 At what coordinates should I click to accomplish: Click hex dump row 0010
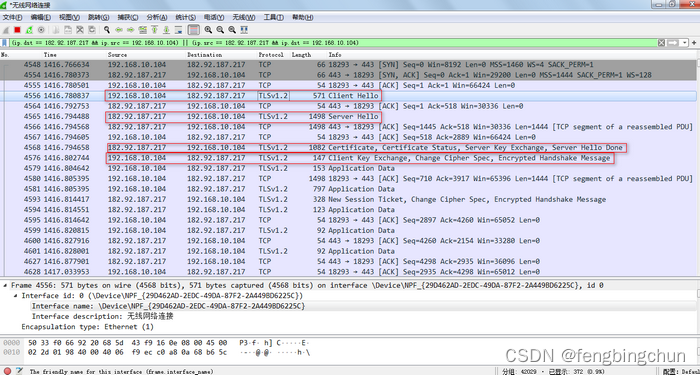(156, 353)
